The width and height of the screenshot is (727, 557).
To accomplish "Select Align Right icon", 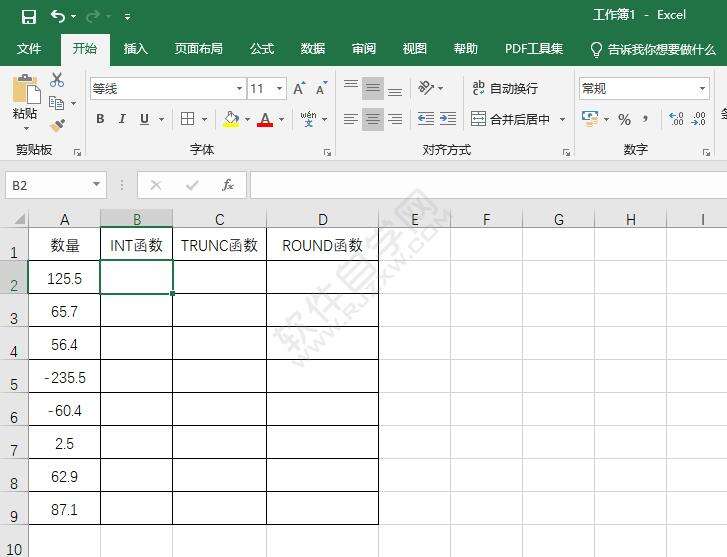I will click(x=395, y=119).
